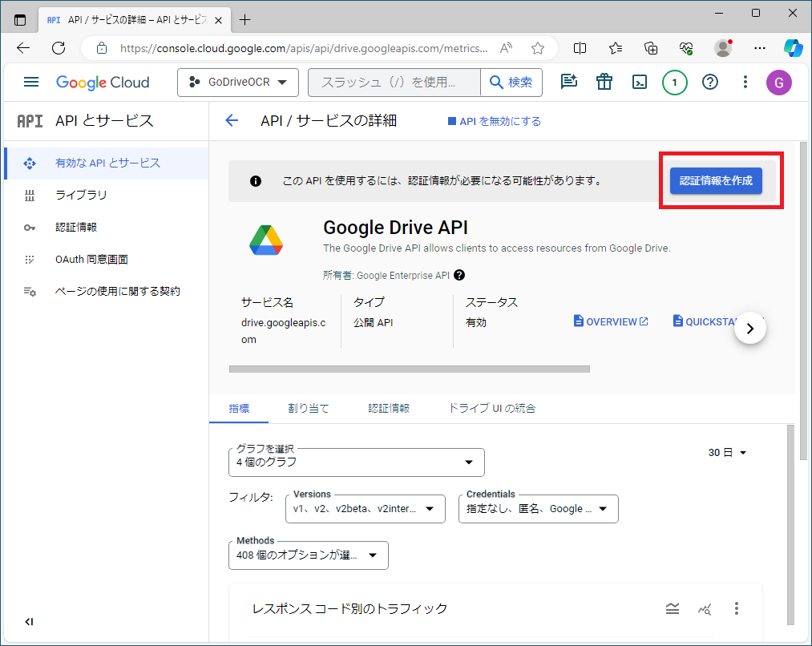Click the browser address bar URL

304,48
